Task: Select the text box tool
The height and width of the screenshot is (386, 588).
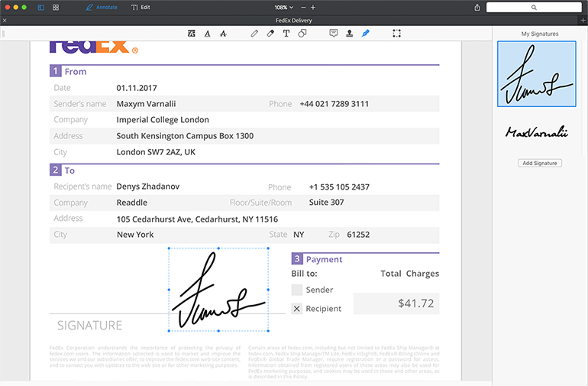Action: [x=286, y=34]
